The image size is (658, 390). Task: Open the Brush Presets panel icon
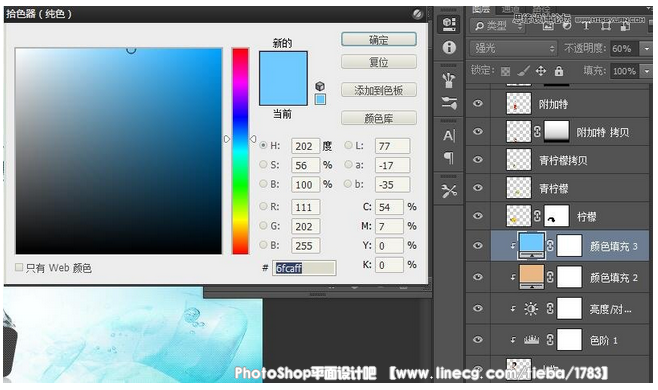(449, 80)
